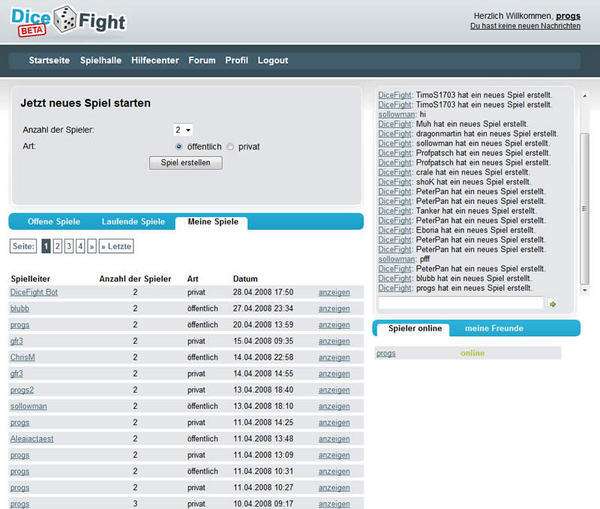This screenshot has height=509, width=600.
Task: Click the red BETA badge
Action: point(32,30)
